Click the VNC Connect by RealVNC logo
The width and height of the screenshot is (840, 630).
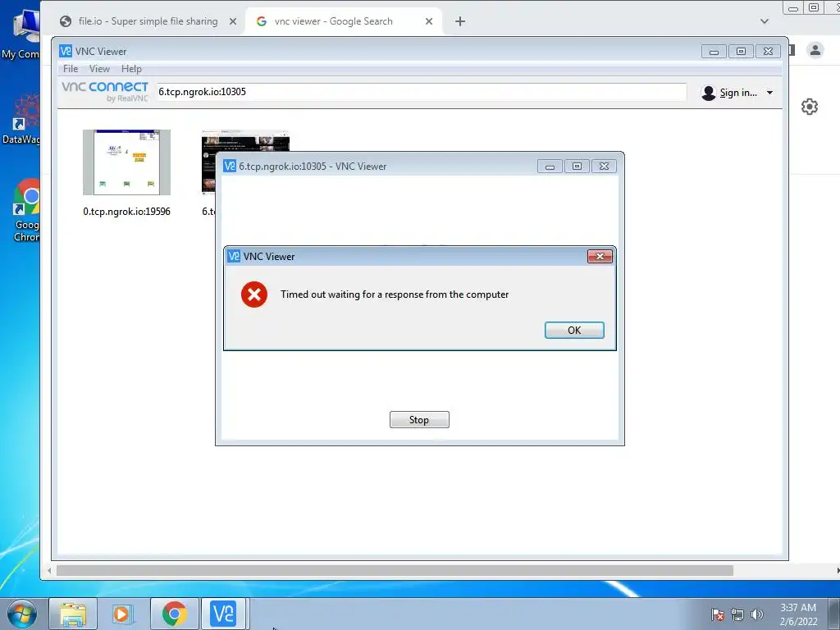click(105, 92)
